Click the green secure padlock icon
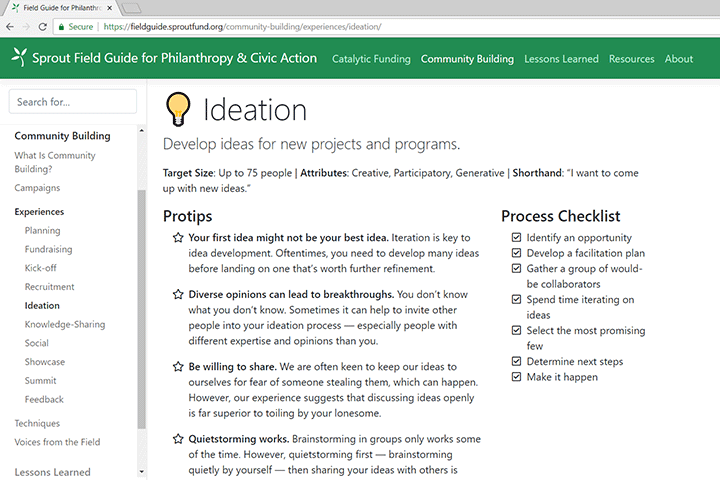This screenshot has width=720, height=480. pos(62,27)
